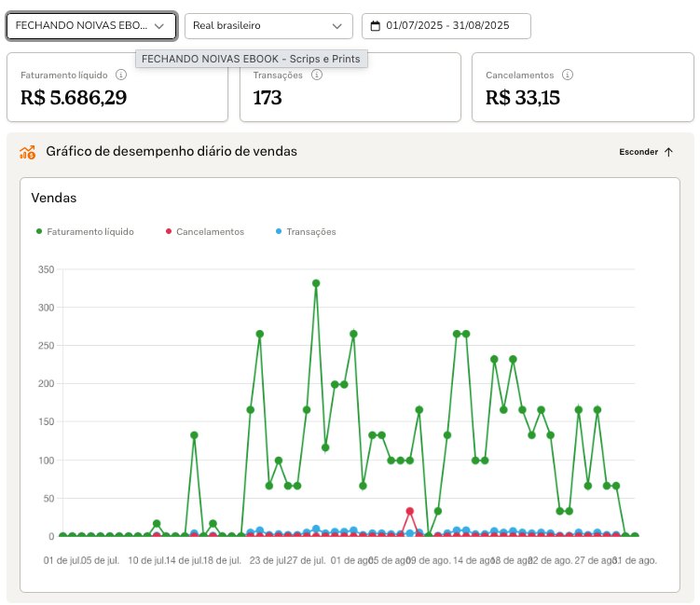The height and width of the screenshot is (605, 700).
Task: Select the Transações 173 card
Action: click(x=350, y=87)
